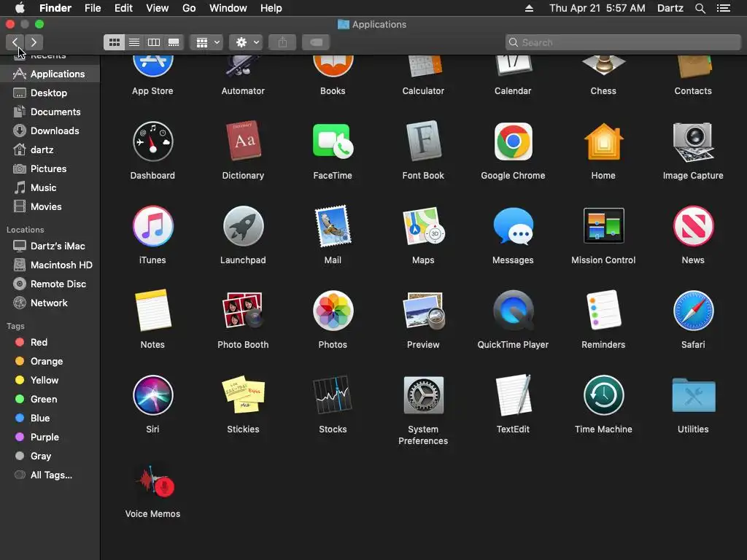Open the Help menu
This screenshot has width=747, height=560.
coord(271,8)
